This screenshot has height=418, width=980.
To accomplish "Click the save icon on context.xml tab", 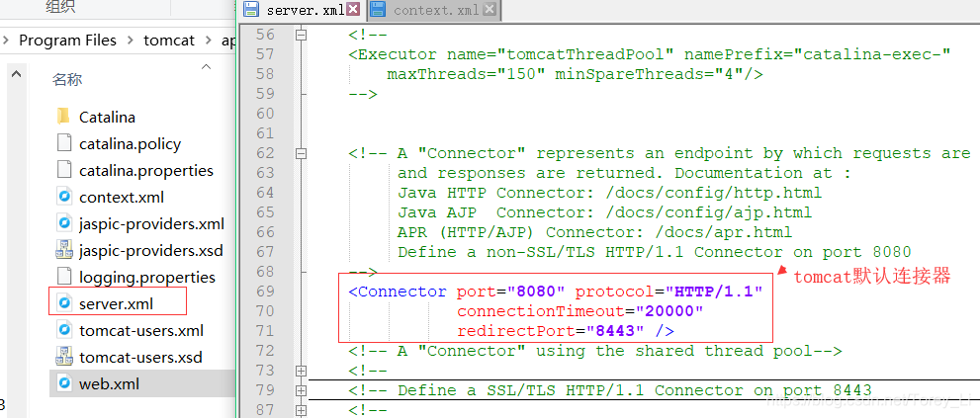I will point(377,9).
